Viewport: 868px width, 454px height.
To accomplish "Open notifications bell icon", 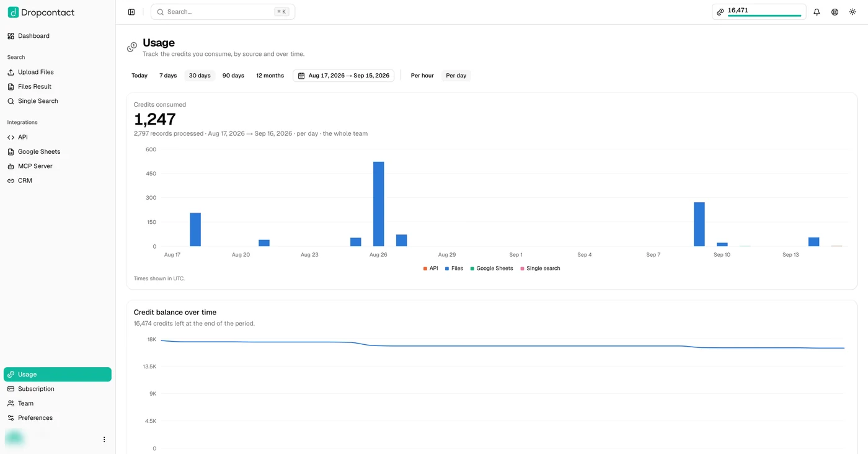I will (817, 12).
